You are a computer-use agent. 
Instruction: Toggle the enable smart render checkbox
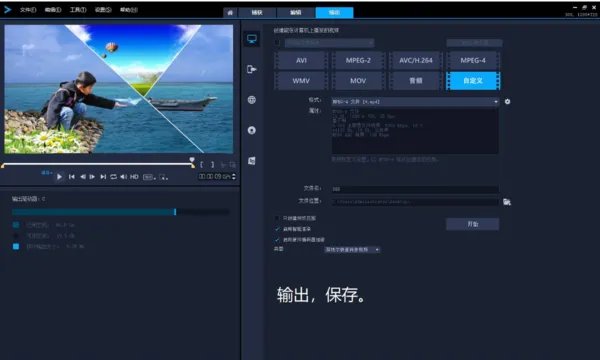coord(277,229)
